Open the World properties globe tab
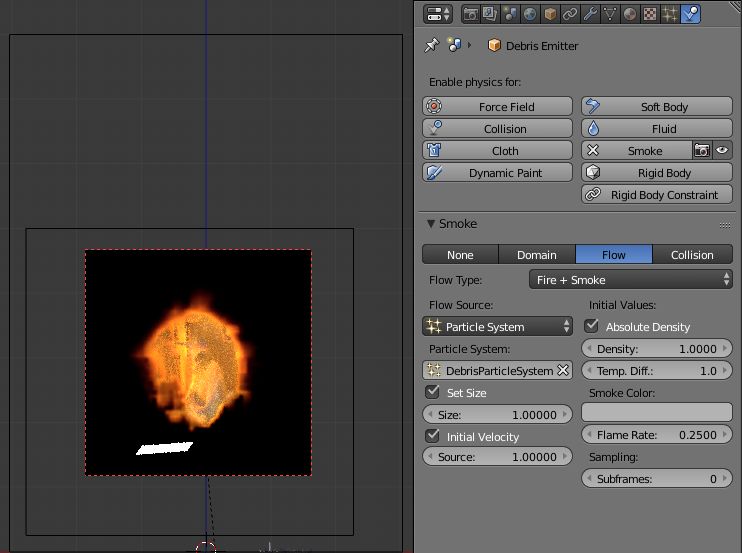The width and height of the screenshot is (742, 553). pyautogui.click(x=530, y=14)
